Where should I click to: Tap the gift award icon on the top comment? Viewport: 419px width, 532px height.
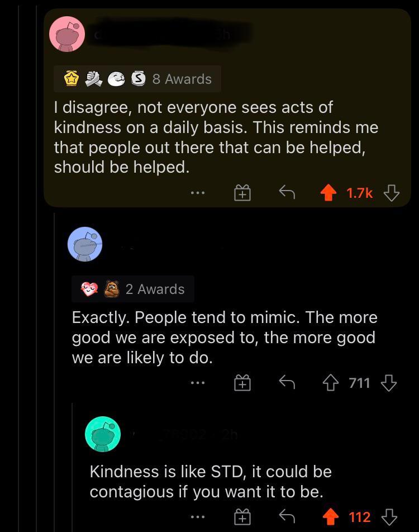[242, 193]
